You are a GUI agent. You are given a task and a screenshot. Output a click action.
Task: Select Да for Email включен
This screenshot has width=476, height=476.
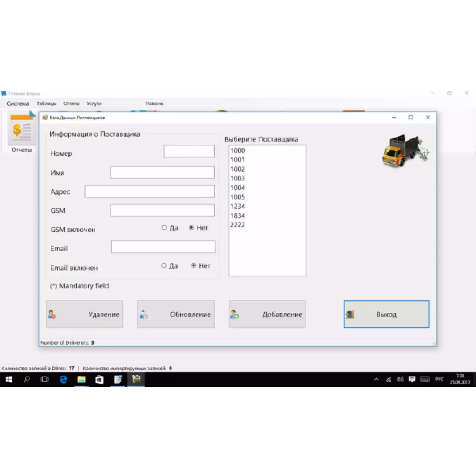pos(164,265)
